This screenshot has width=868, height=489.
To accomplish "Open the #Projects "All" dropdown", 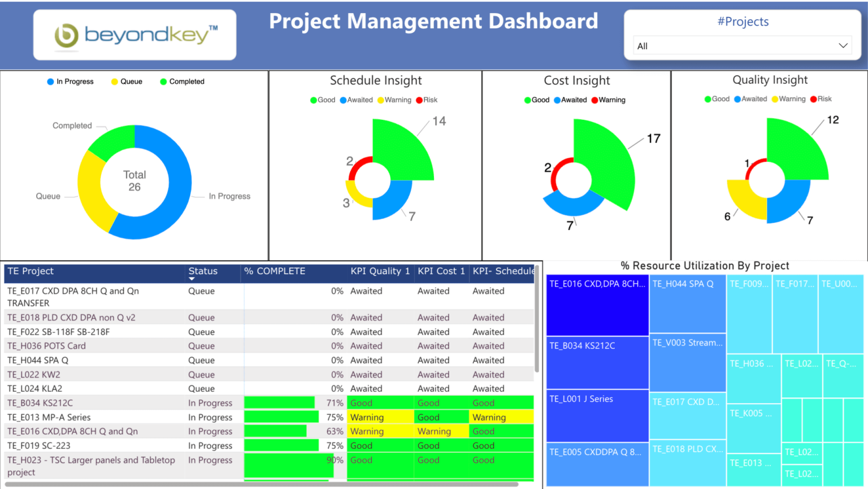I will (x=741, y=45).
